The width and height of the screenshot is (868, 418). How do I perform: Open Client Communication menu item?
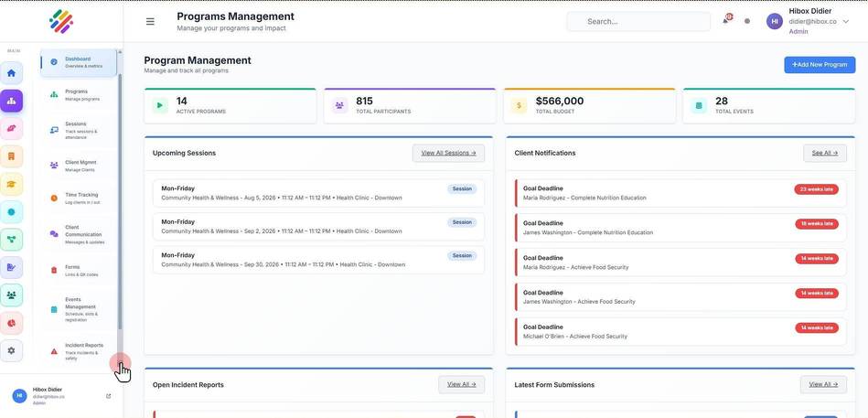tap(79, 234)
